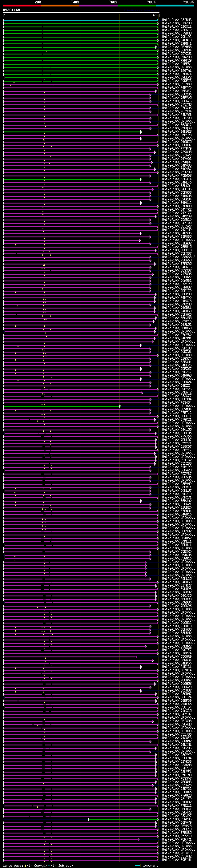Select the UniRef100_B4FNF8 label
This screenshot has width=197, height=868.
[x=177, y=40]
